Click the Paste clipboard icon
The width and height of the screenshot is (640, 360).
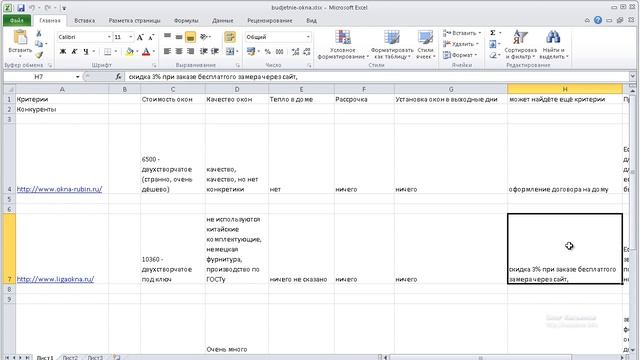pyautogui.click(x=20, y=38)
